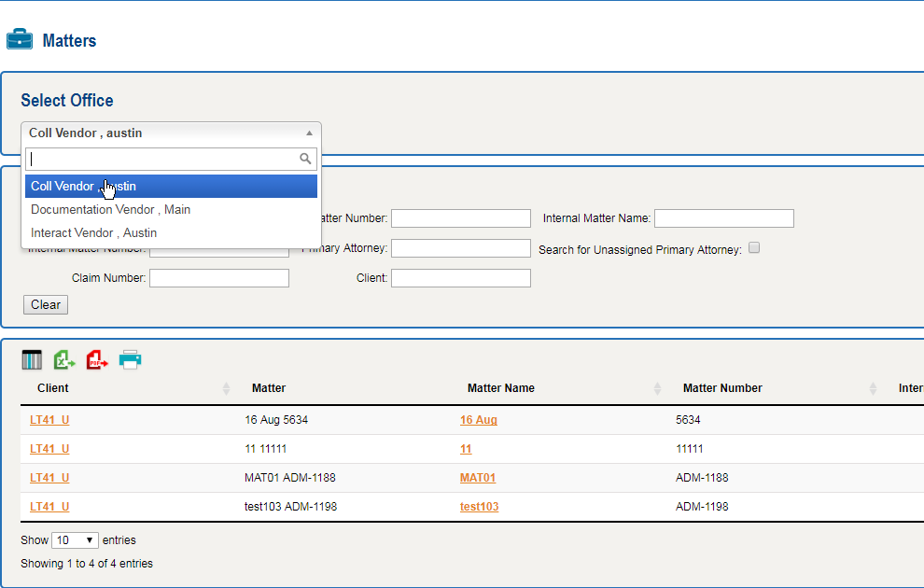The image size is (924, 588).
Task: Sort by Matter Number column arrows
Action: 873,388
